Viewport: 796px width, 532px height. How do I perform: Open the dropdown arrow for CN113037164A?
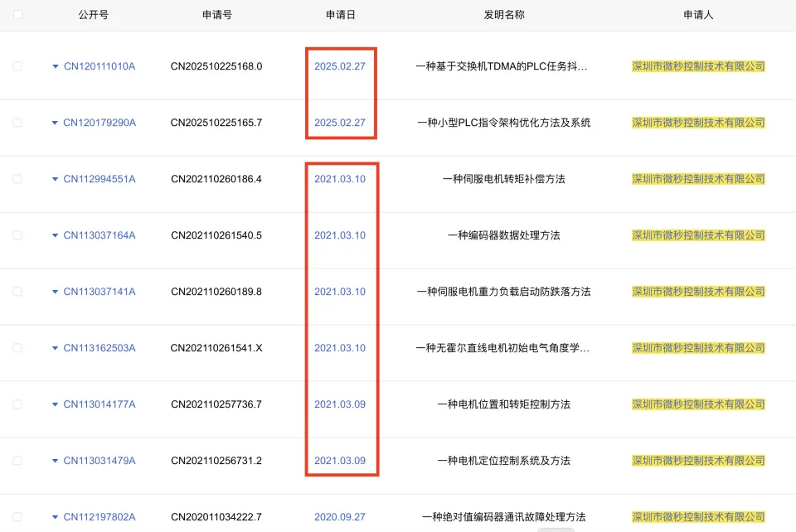[x=56, y=235]
